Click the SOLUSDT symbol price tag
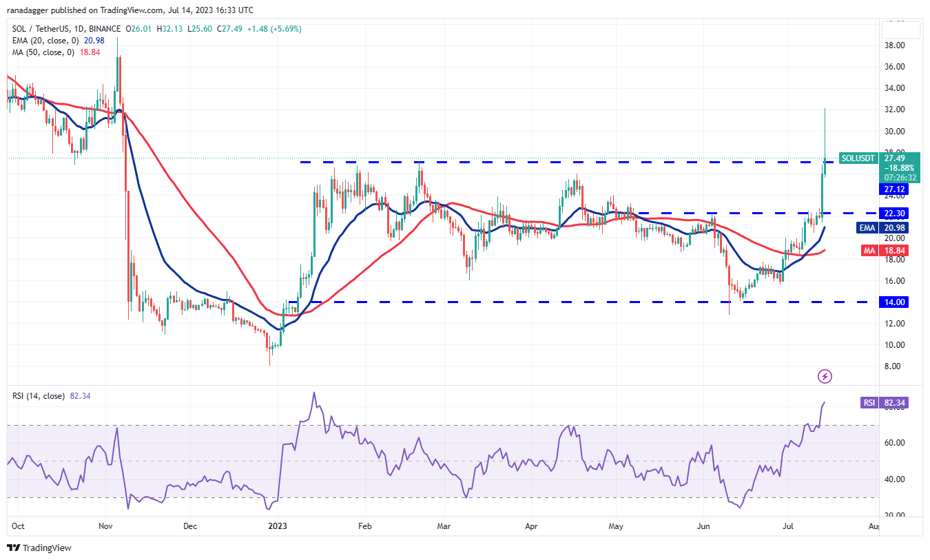 [858, 158]
